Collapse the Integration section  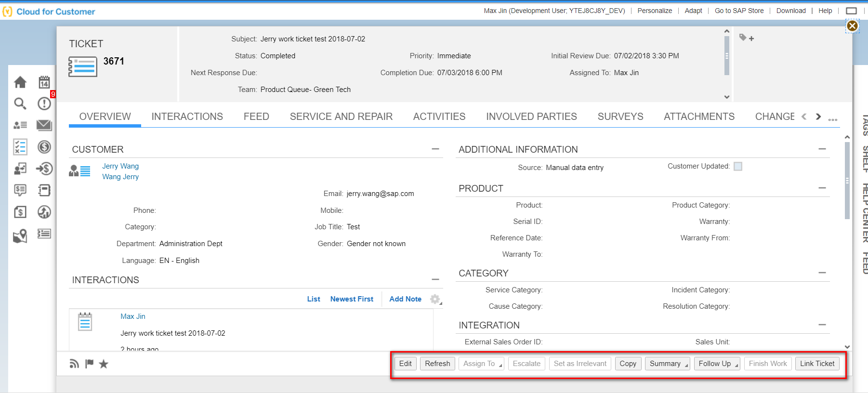822,325
